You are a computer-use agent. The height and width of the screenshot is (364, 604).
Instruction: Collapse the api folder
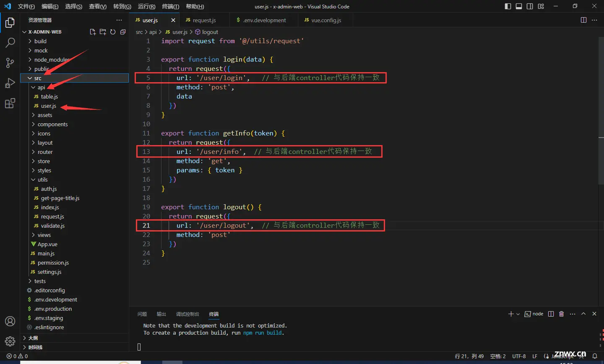[41, 87]
